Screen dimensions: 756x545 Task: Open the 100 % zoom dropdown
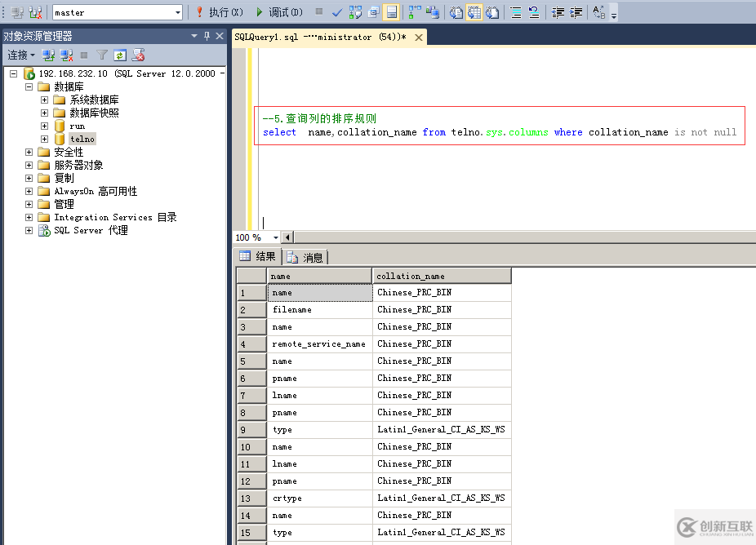coord(275,237)
